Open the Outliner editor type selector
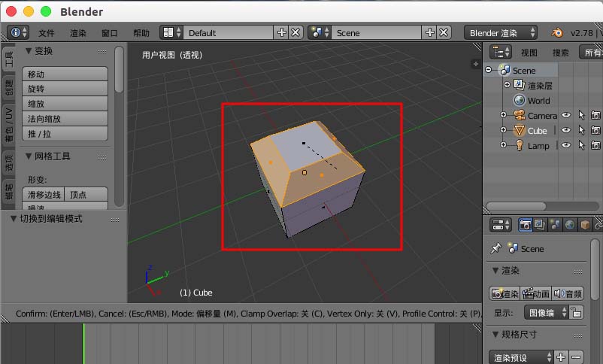603x364 pixels. tap(500, 52)
